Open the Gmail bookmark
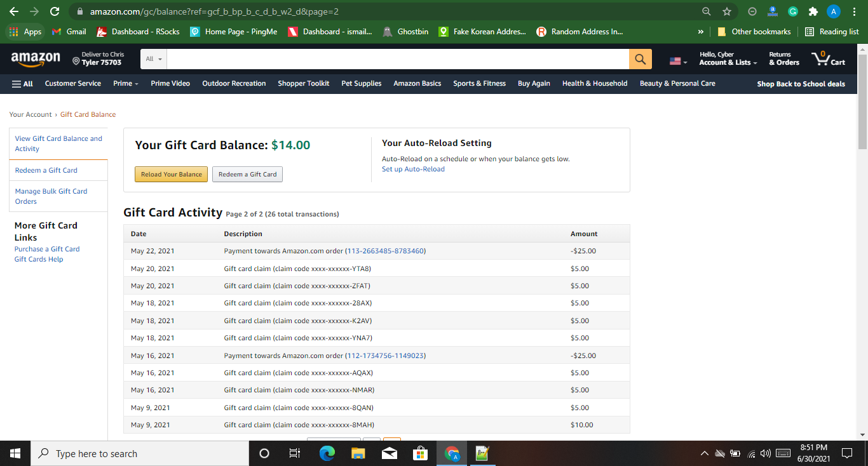Screen dimensions: 868x466 69,32
